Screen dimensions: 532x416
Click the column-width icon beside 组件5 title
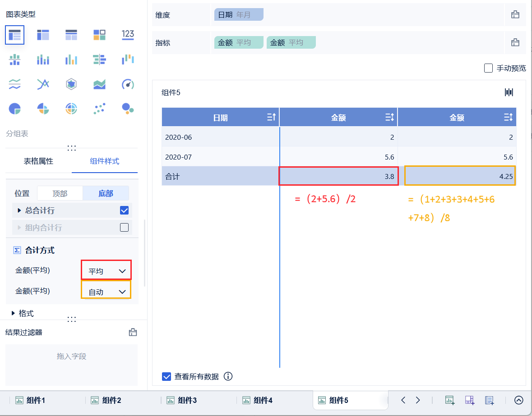(x=509, y=92)
